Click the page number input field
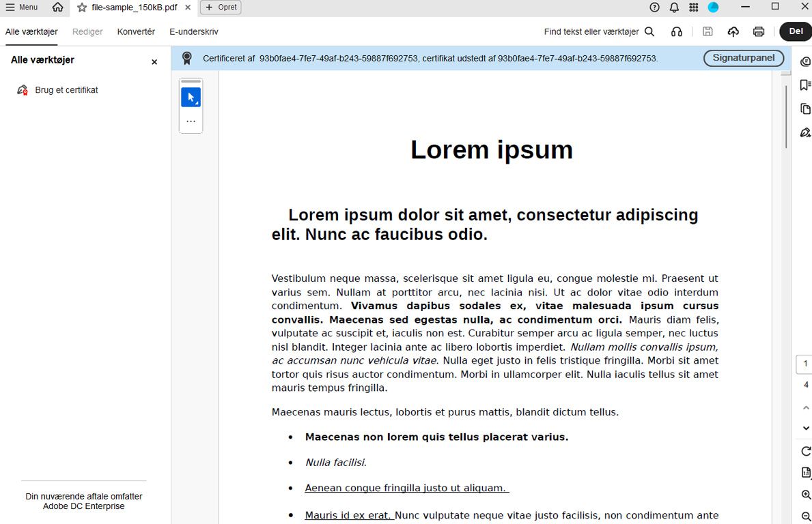The image size is (812, 524). (x=804, y=364)
